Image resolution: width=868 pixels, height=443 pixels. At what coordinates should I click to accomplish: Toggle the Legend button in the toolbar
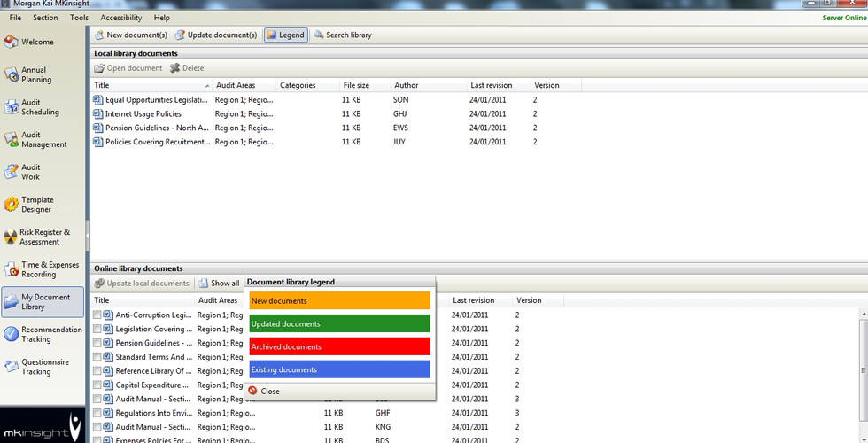click(x=285, y=35)
